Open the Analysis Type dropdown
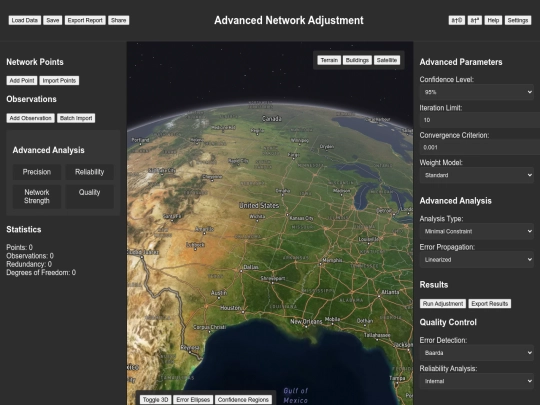The height and width of the screenshot is (405, 540). (477, 231)
